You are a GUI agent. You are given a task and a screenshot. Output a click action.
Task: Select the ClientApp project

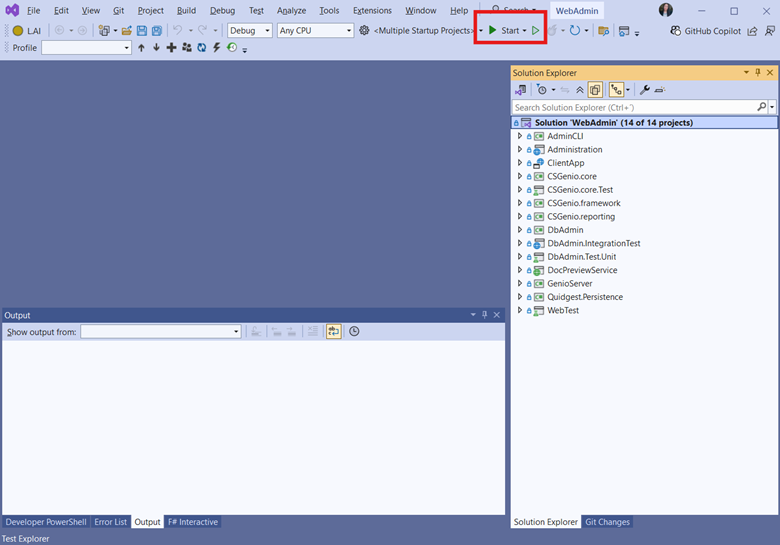click(566, 163)
